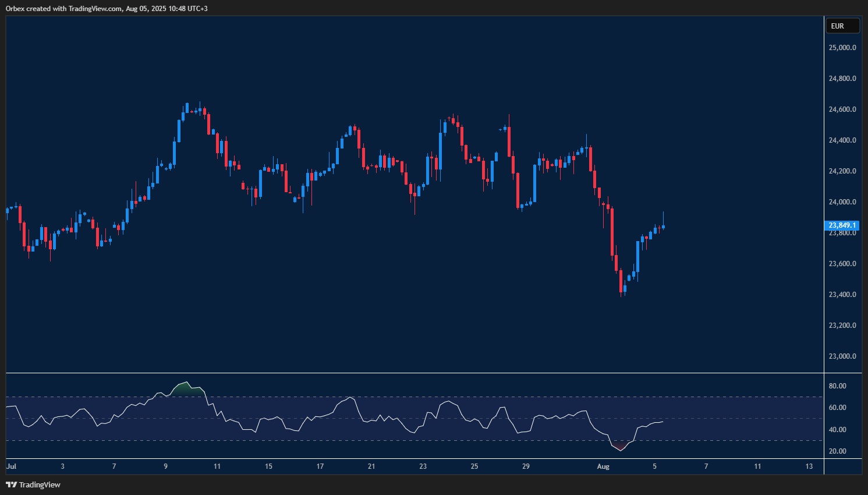The image size is (868, 495).
Task: Click the TradingView logo icon
Action: tap(12, 485)
